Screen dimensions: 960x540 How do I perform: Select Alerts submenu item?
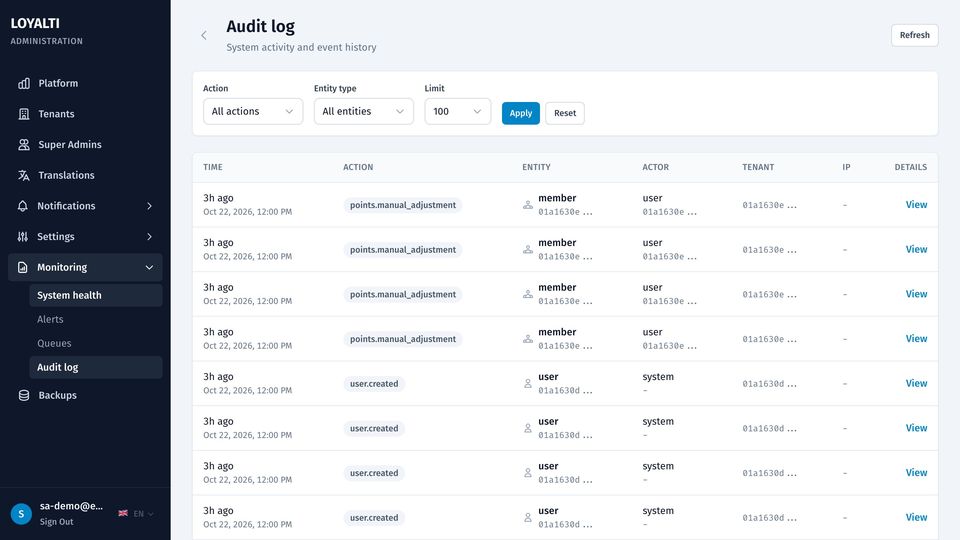(x=96, y=319)
